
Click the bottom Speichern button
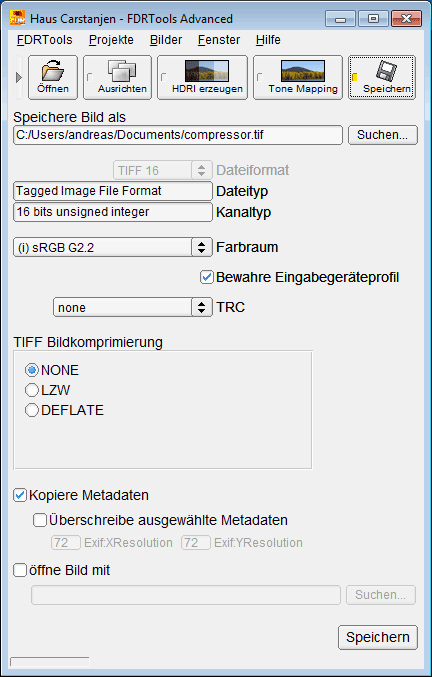point(378,637)
